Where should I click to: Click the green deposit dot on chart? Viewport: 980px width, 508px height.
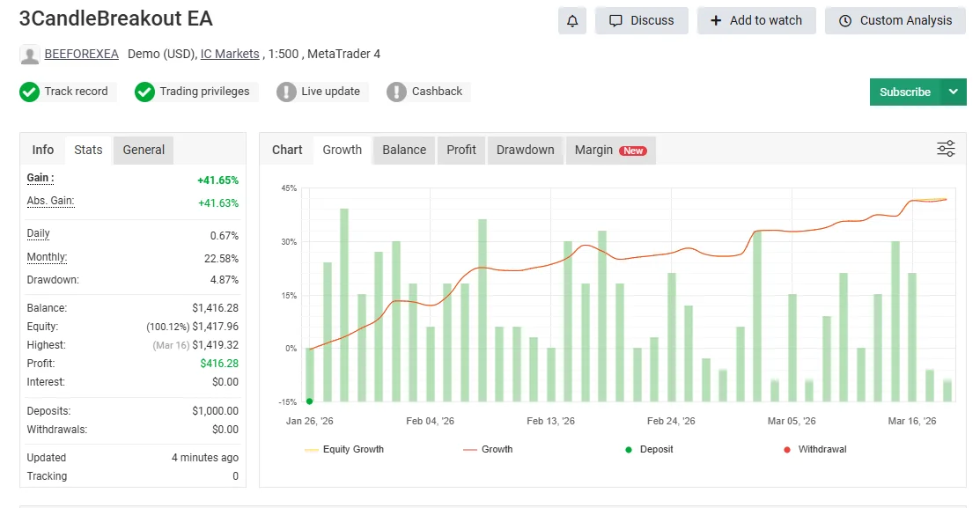coord(309,401)
